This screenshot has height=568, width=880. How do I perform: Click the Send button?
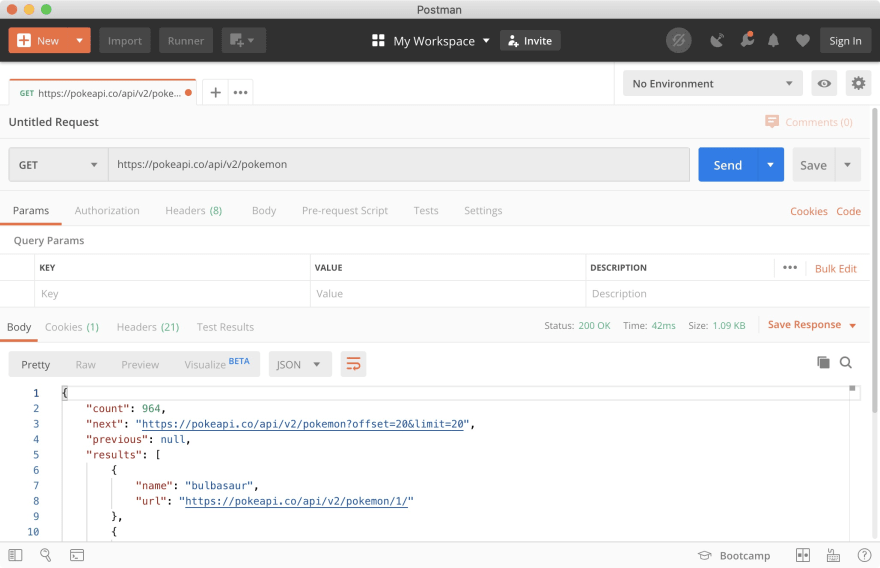point(728,165)
